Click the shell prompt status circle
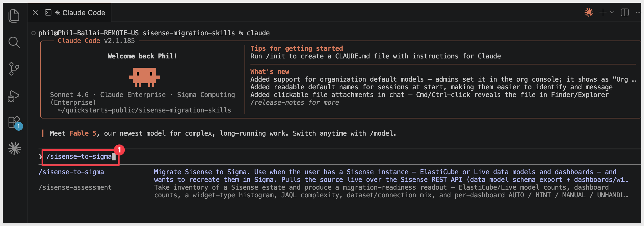Screen dimensions: 644x226 [34, 33]
